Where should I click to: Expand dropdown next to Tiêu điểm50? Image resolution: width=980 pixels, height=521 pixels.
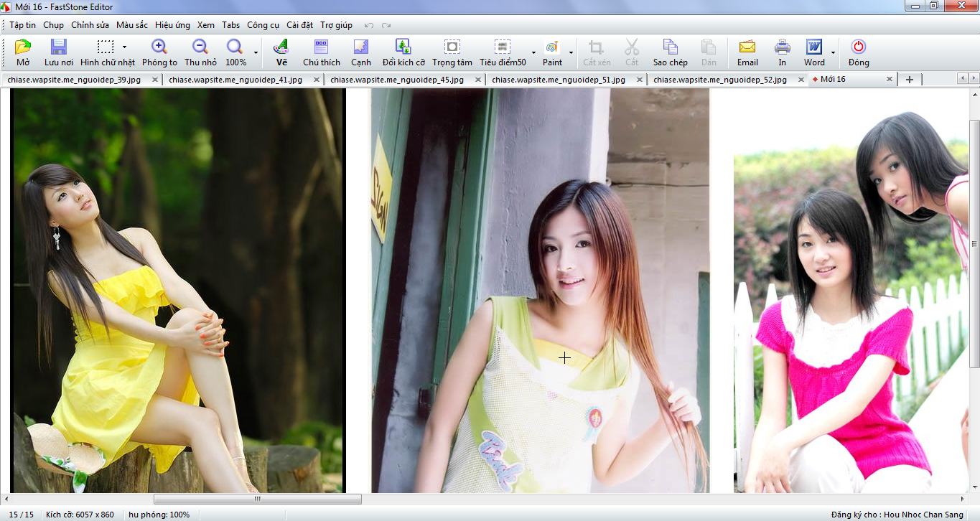tap(533, 53)
